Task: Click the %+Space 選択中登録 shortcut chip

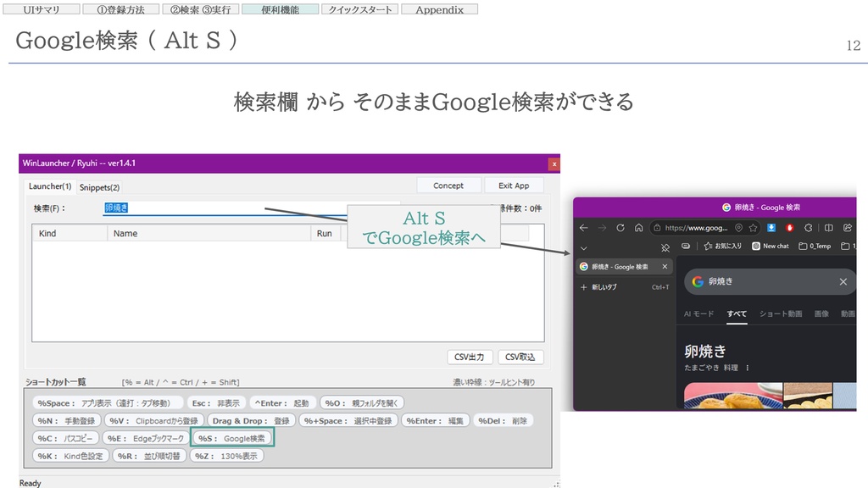Action: (x=348, y=421)
